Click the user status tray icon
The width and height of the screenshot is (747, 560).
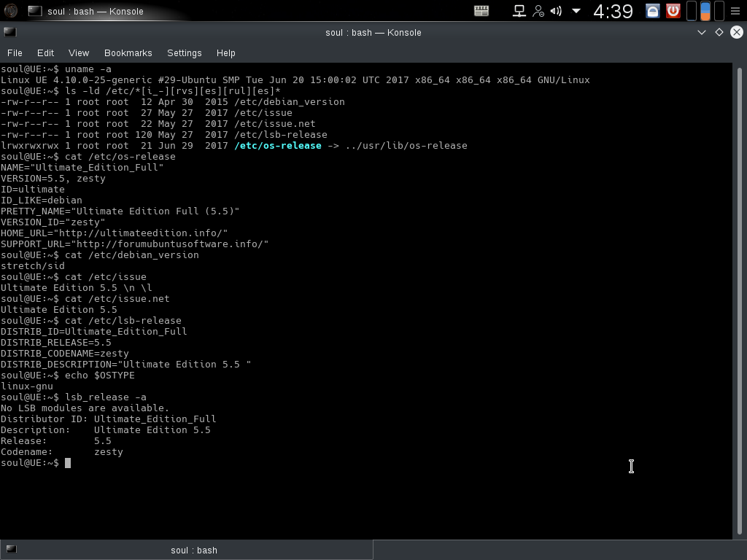(538, 10)
